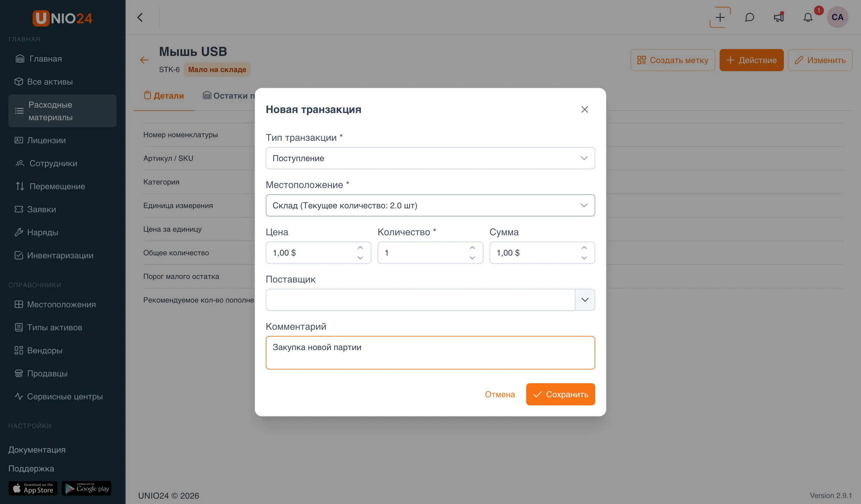The width and height of the screenshot is (861, 504).
Task: Save the transaction with Сохранить
Action: [560, 394]
